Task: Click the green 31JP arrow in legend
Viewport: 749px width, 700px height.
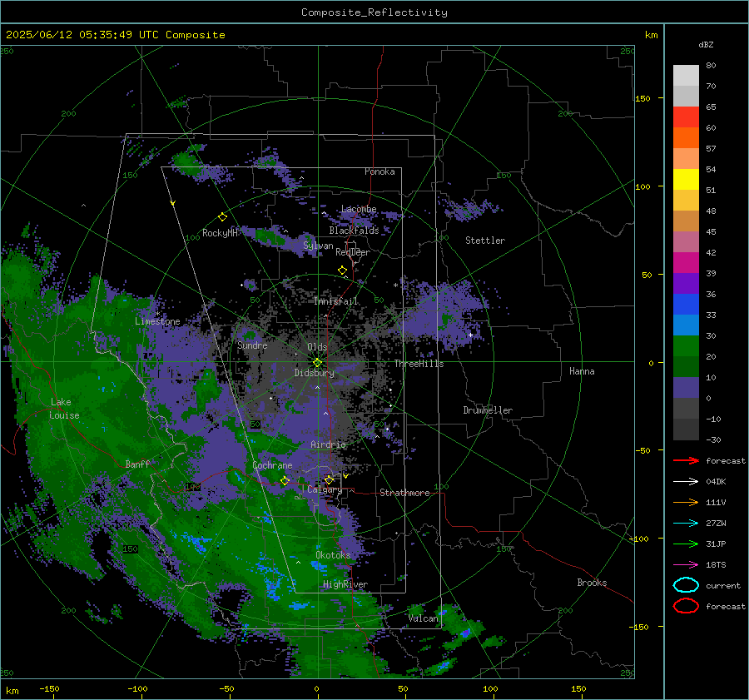Action: (686, 544)
